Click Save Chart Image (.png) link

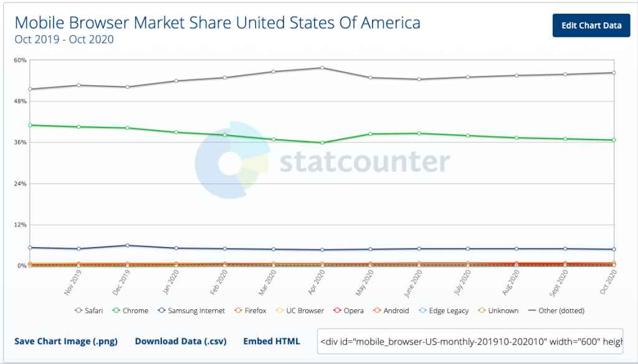[x=65, y=341]
